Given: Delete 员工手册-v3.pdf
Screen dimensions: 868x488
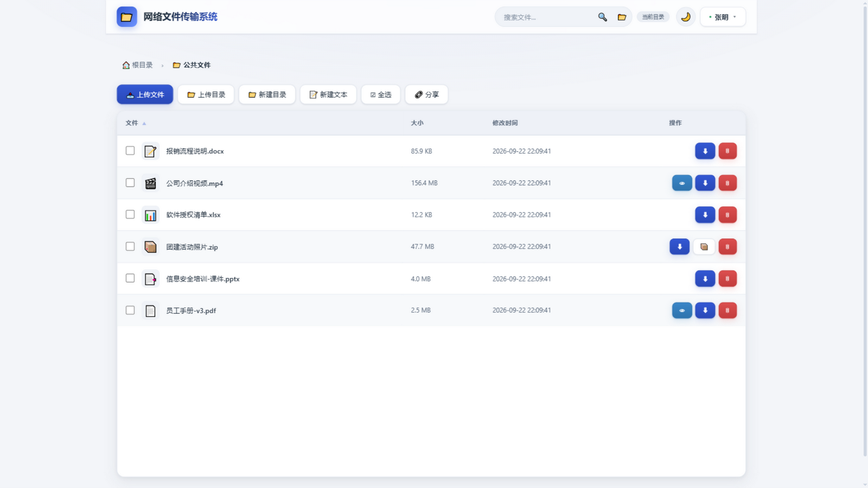Looking at the screenshot, I should coord(727,310).
